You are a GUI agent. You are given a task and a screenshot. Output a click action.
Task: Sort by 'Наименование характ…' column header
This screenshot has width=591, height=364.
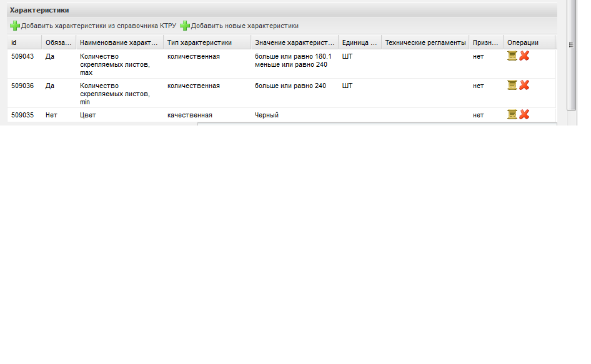click(x=119, y=42)
